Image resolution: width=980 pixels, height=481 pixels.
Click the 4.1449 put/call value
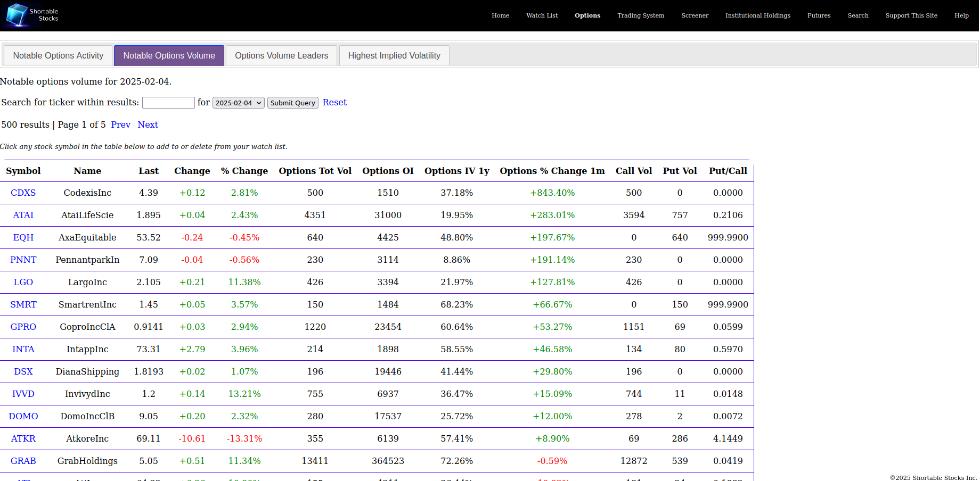coord(728,438)
